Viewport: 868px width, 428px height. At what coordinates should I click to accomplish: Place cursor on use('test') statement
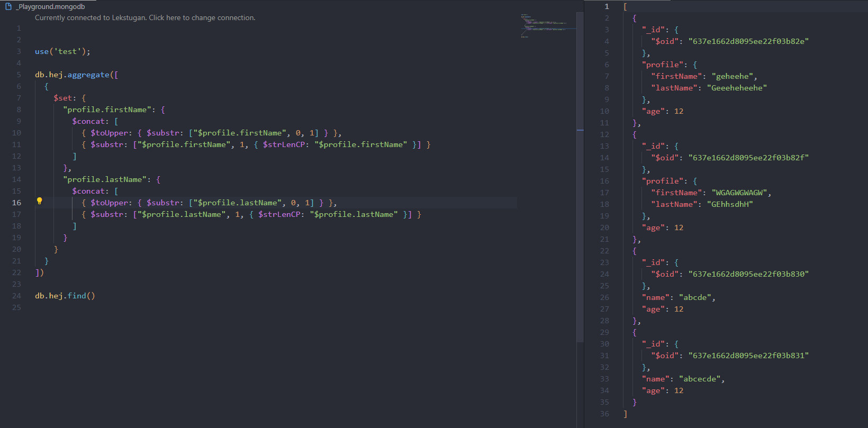62,51
